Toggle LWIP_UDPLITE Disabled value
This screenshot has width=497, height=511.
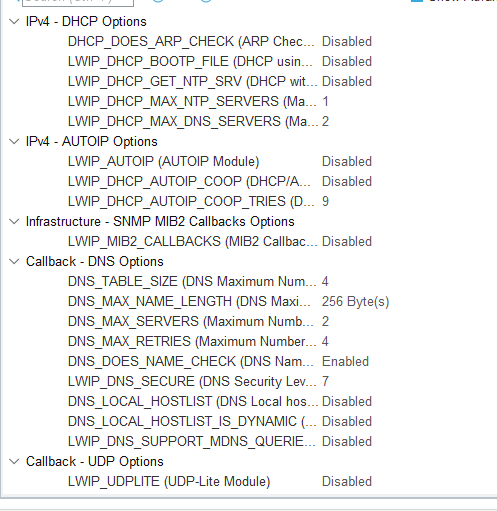(347, 482)
